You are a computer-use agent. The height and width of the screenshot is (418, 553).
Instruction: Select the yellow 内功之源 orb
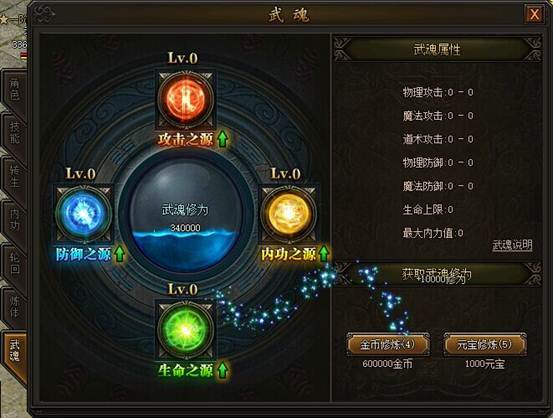[288, 213]
